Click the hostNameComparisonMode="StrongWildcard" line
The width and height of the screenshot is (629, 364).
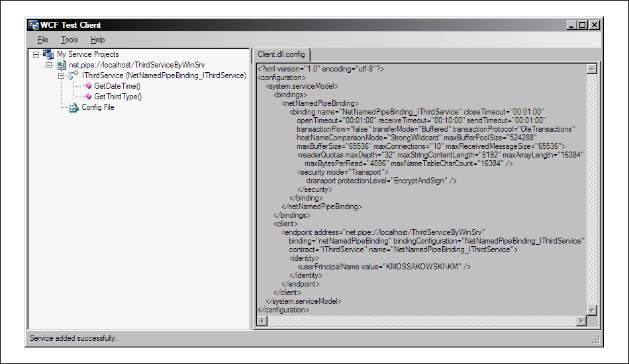coord(416,138)
